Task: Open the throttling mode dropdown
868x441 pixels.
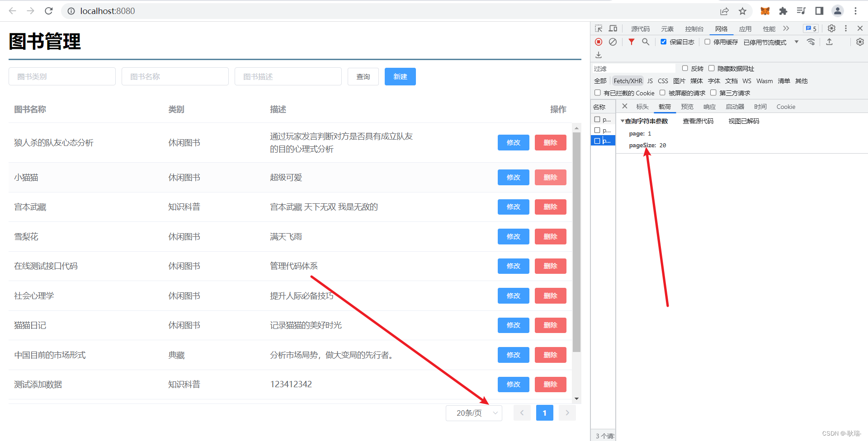Action: 771,42
